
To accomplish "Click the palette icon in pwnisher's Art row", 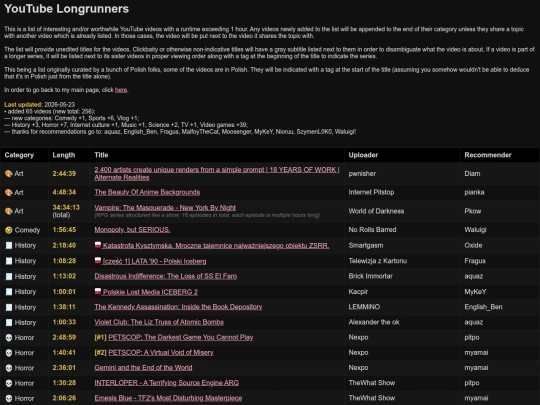I will [x=9, y=174].
